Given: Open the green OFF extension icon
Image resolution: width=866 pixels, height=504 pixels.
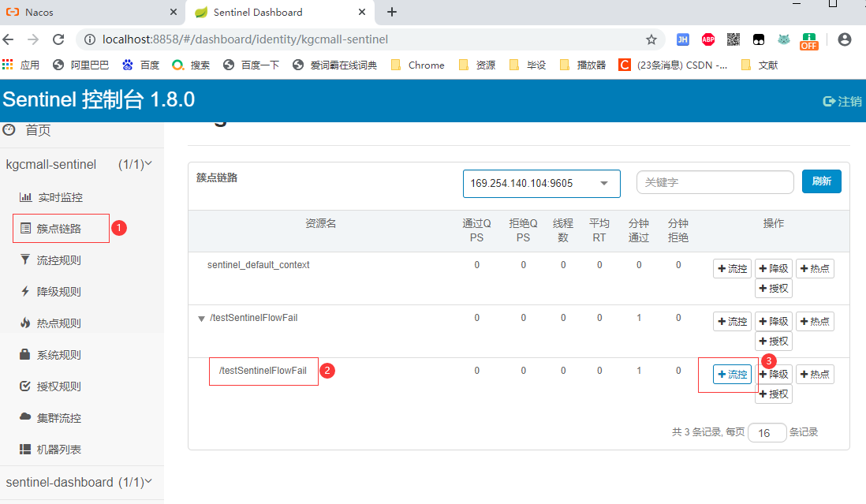Looking at the screenshot, I should pos(808,41).
